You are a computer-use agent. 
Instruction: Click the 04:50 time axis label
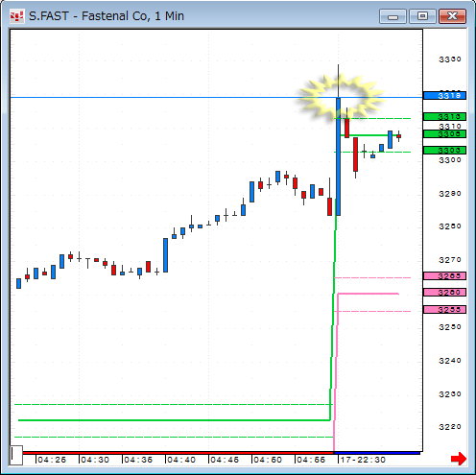(268, 460)
